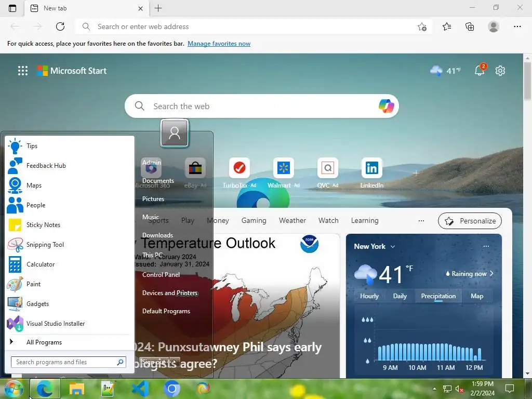This screenshot has height=399, width=532.
Task: Open Chromium browser from taskbar
Action: pos(171,389)
